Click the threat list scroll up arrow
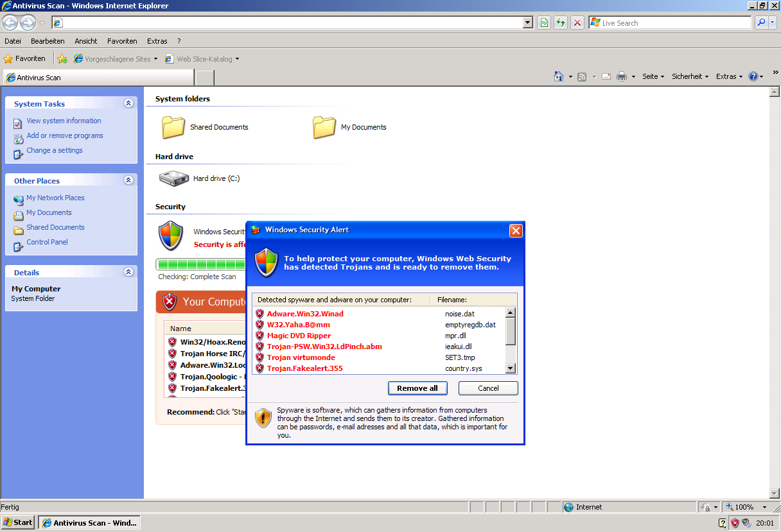Screen dimensions: 781x532 [511, 313]
